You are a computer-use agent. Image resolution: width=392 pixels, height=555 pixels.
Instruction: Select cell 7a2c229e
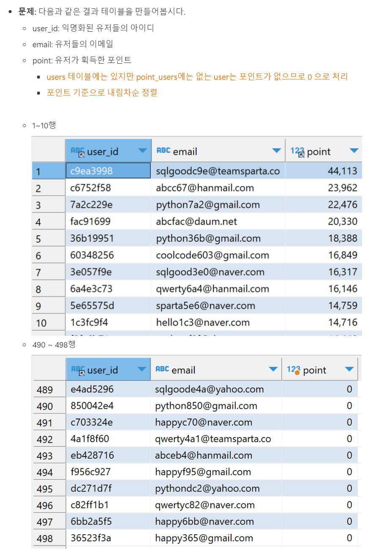click(108, 204)
